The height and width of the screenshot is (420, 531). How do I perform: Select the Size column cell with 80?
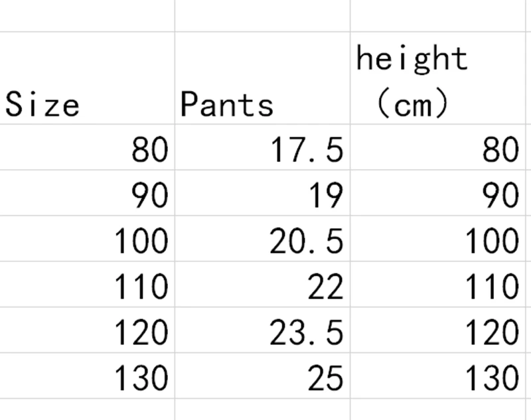87,147
